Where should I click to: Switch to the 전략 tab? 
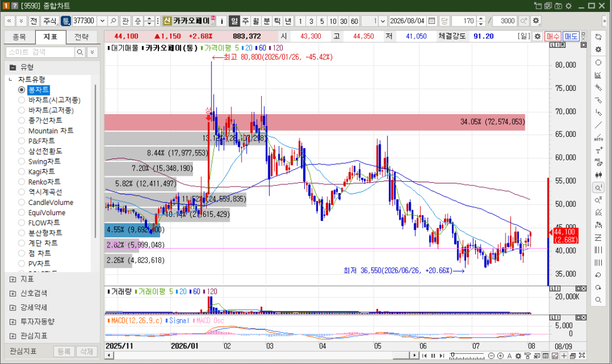(x=81, y=37)
